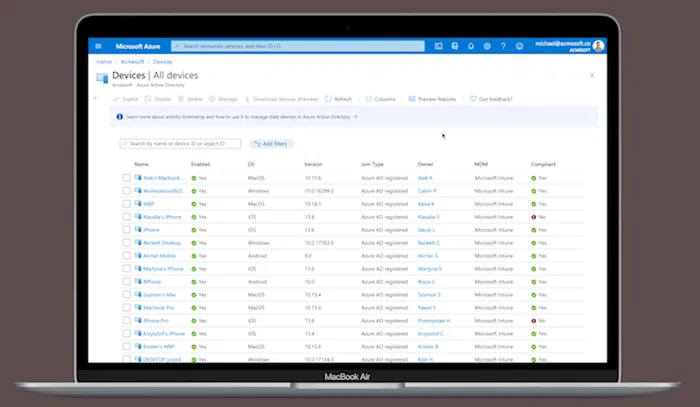Click the global Search resources box

point(298,46)
